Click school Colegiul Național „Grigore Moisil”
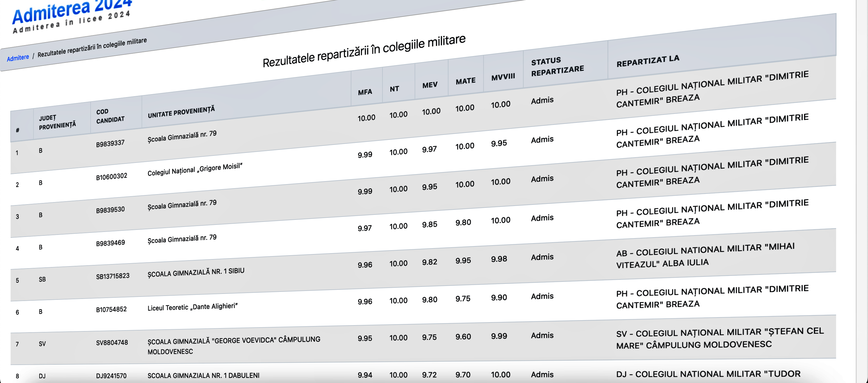 pos(195,169)
